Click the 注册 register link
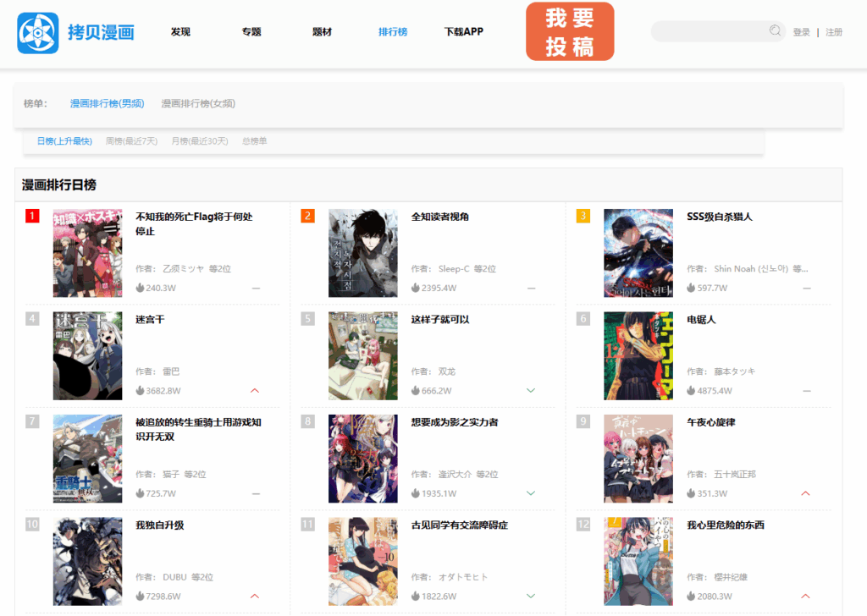The height and width of the screenshot is (616, 867). tap(834, 33)
